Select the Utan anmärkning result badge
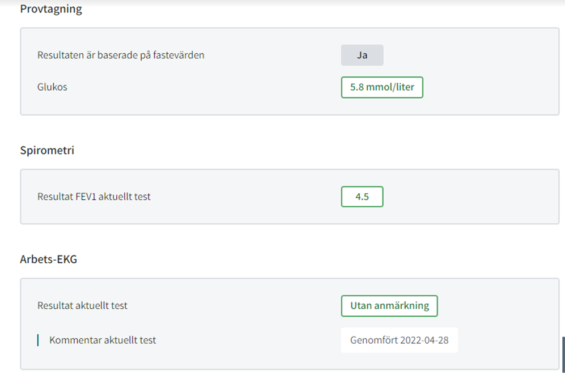This screenshot has height=392, width=565. coord(389,306)
